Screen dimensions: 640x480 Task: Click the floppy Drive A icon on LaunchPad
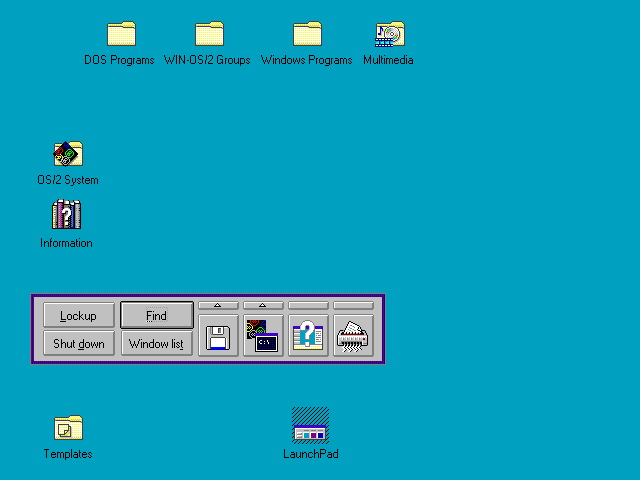point(218,336)
